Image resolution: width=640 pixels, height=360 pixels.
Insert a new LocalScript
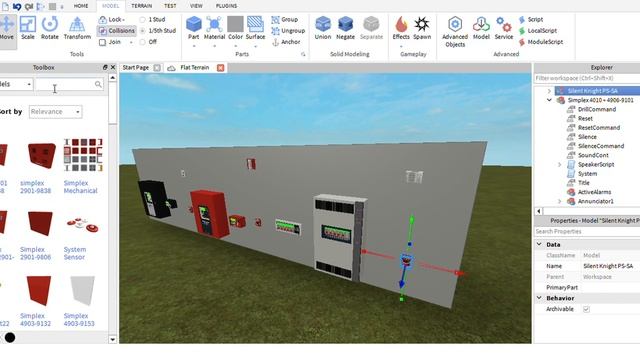tap(538, 31)
